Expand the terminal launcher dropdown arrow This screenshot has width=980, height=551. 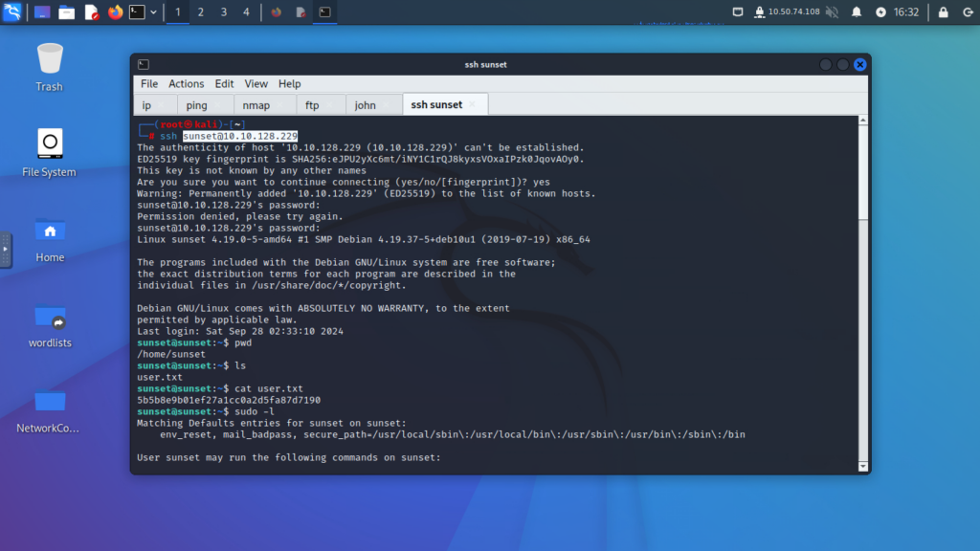point(154,12)
